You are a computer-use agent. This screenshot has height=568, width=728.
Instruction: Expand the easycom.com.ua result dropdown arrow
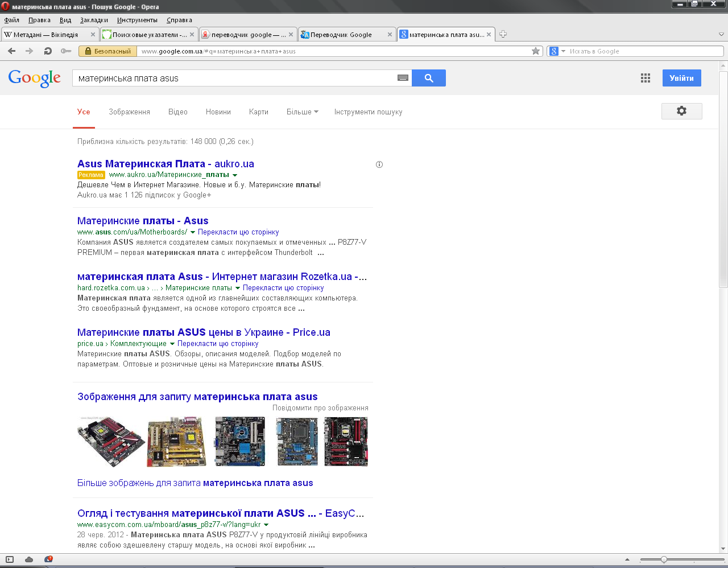click(x=266, y=525)
